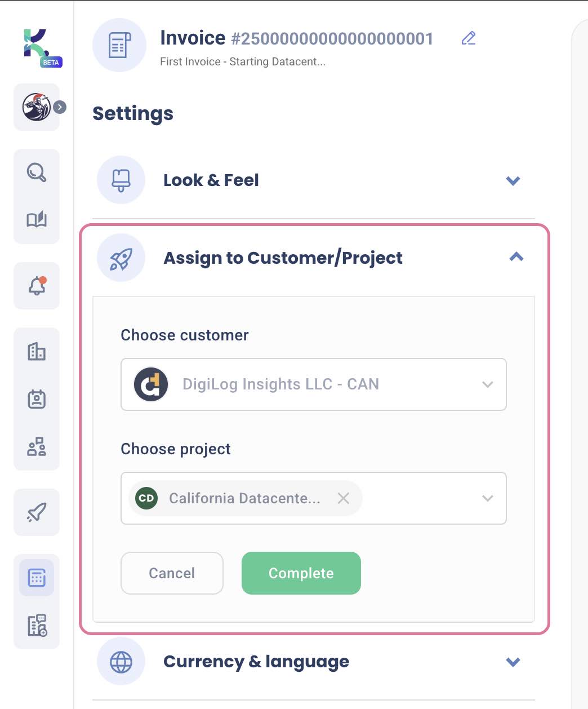Remove the California Datacenter project tag
The width and height of the screenshot is (588, 709).
pyautogui.click(x=344, y=498)
